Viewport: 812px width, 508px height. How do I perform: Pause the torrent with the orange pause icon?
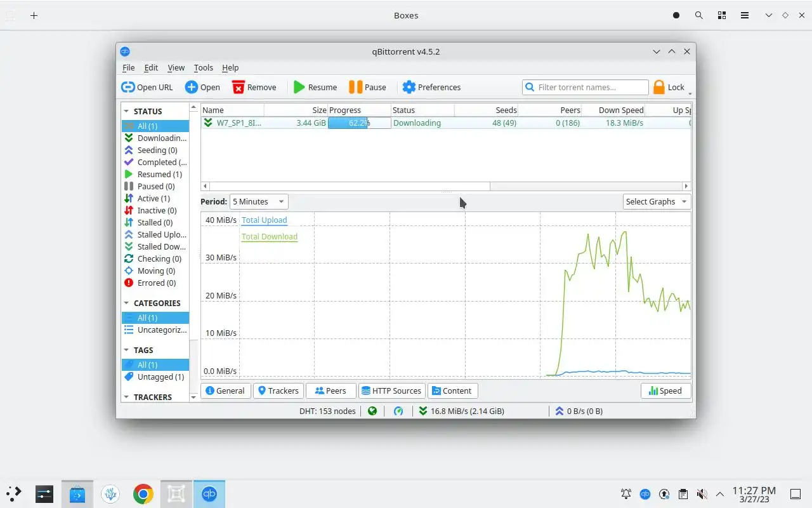355,87
